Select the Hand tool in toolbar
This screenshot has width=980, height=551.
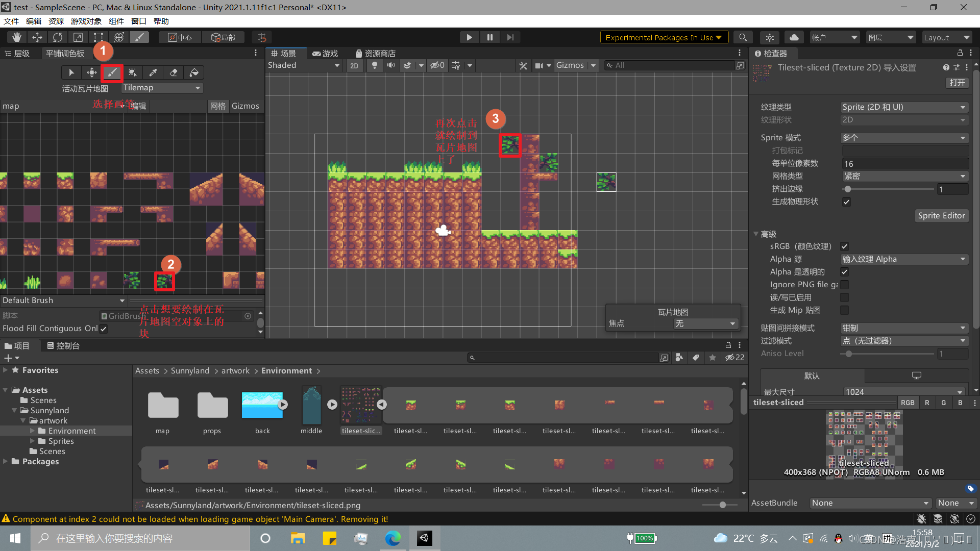[x=17, y=37]
